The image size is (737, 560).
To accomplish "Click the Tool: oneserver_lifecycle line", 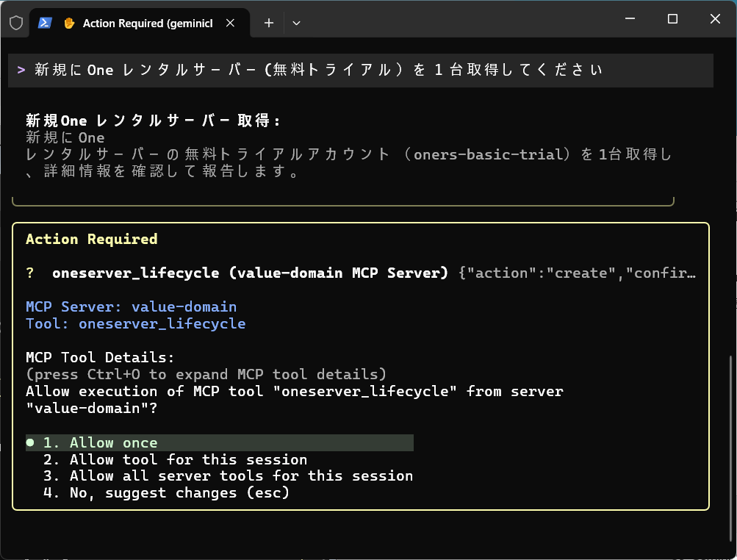I will pos(135,323).
